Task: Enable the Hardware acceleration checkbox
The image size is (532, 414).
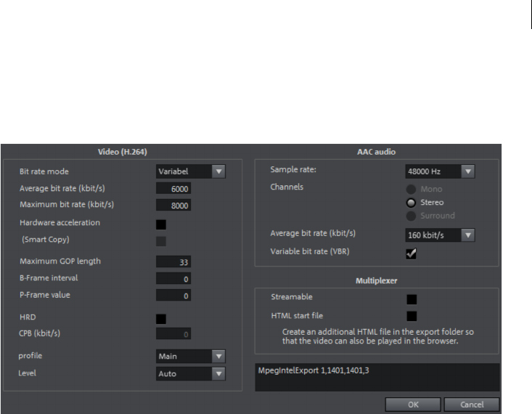Action: pos(161,224)
